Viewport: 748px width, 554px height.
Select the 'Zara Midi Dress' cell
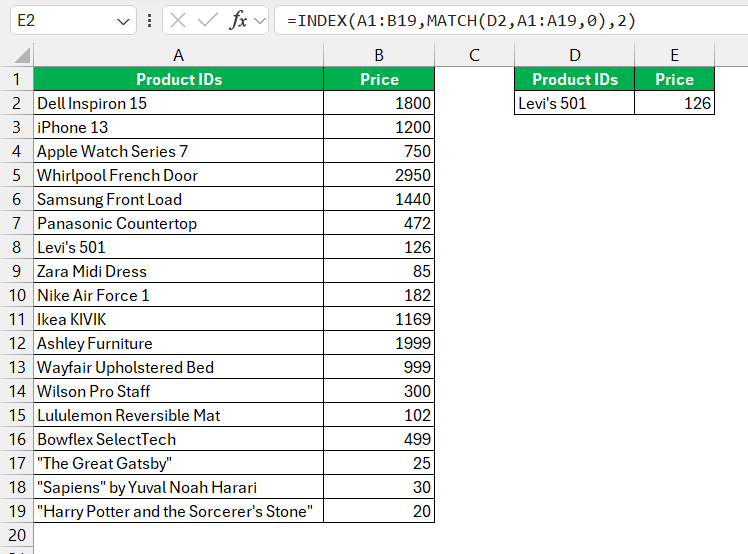178,271
